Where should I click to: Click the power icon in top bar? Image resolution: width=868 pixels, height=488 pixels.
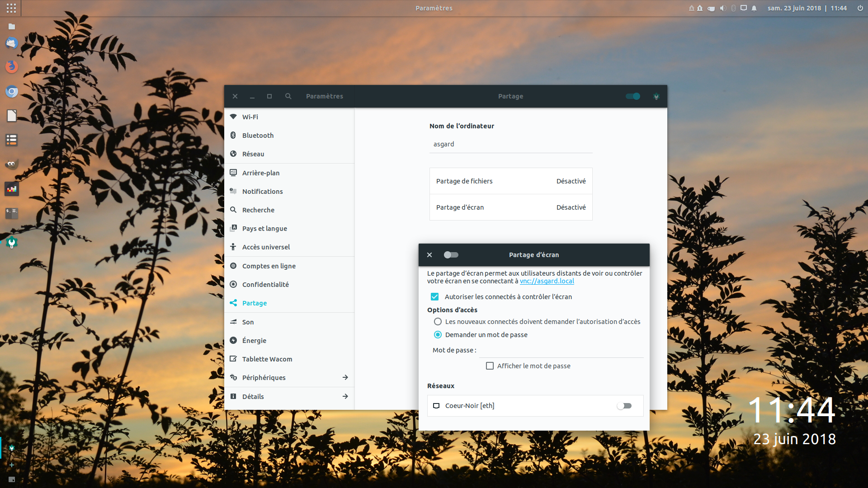click(x=860, y=8)
